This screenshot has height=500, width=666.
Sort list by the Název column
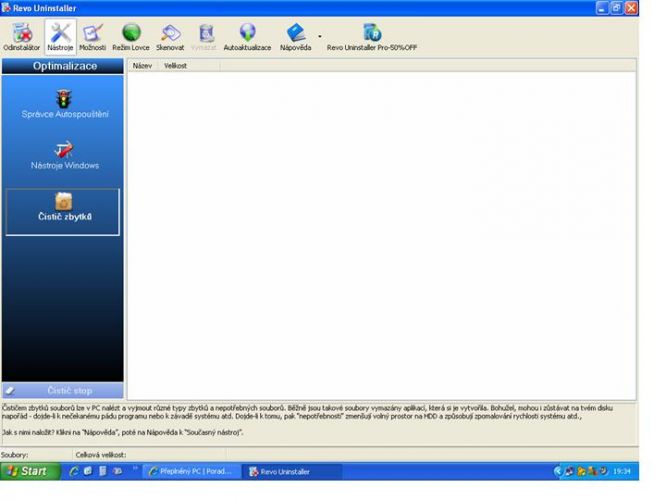pyautogui.click(x=142, y=66)
